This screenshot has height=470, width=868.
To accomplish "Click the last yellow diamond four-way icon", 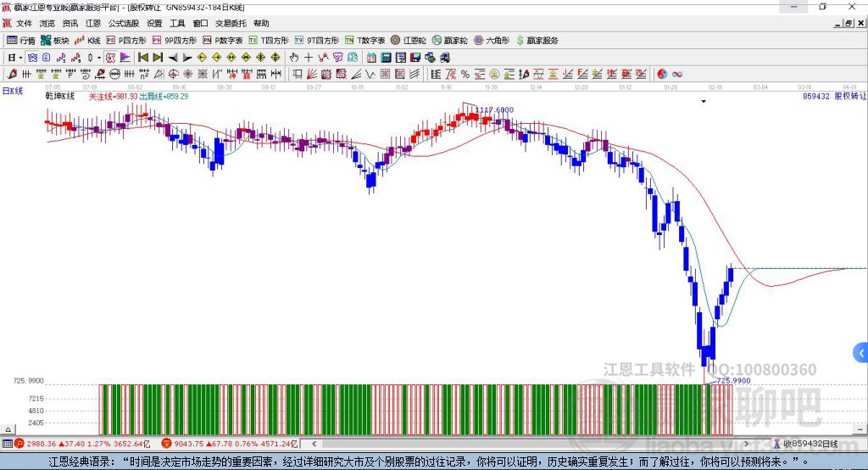I will 275,58.
